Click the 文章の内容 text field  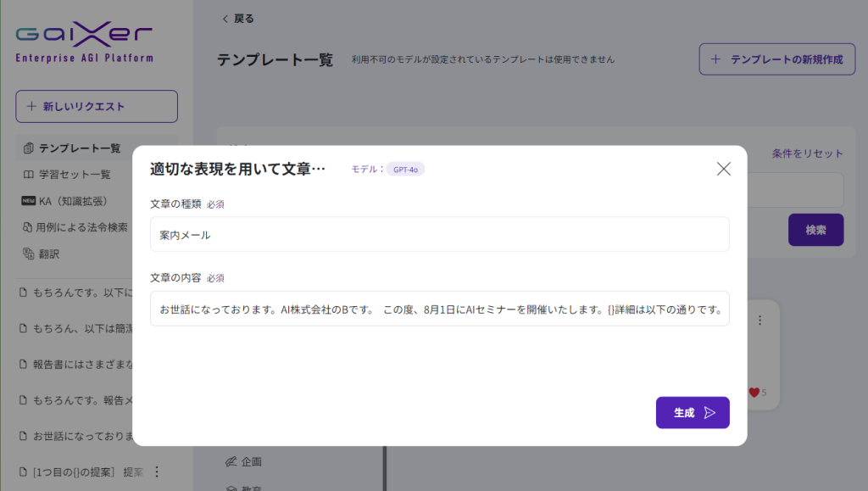(439, 310)
